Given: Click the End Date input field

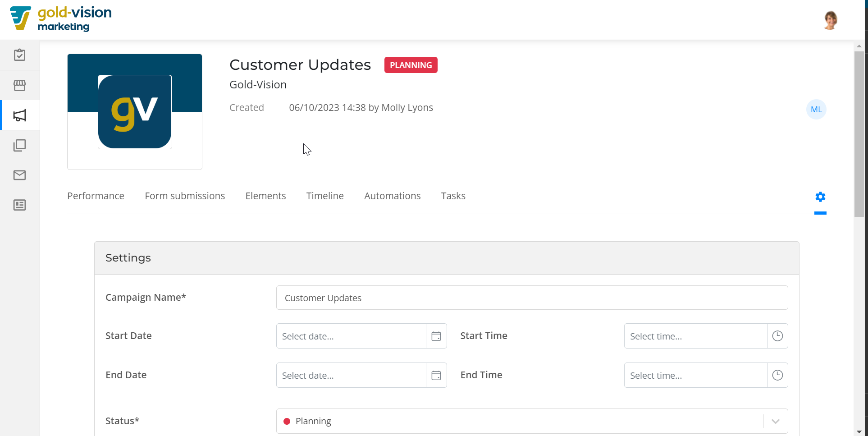Looking at the screenshot, I should (x=351, y=375).
